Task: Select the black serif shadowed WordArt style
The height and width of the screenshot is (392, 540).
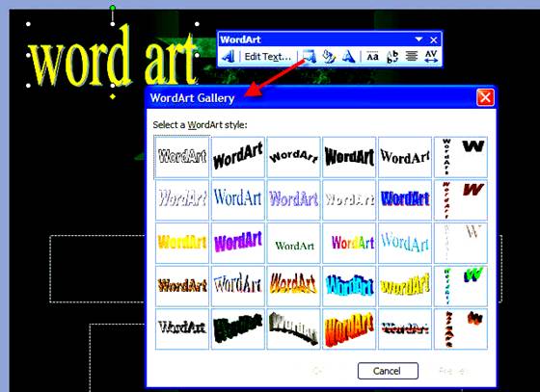Action: pos(182,328)
